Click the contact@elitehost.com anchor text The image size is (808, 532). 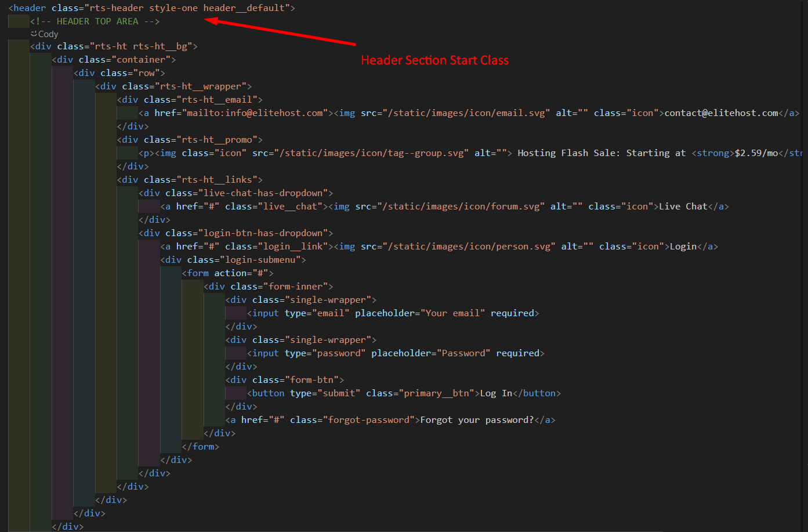721,113
